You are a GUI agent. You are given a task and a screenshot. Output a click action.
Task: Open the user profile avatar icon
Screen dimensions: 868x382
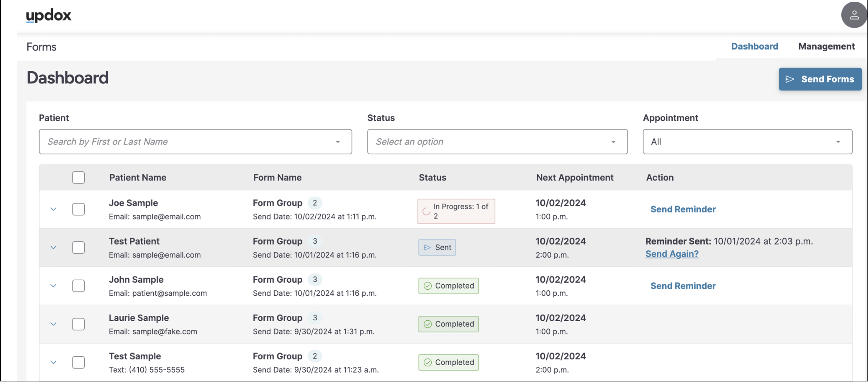(853, 15)
